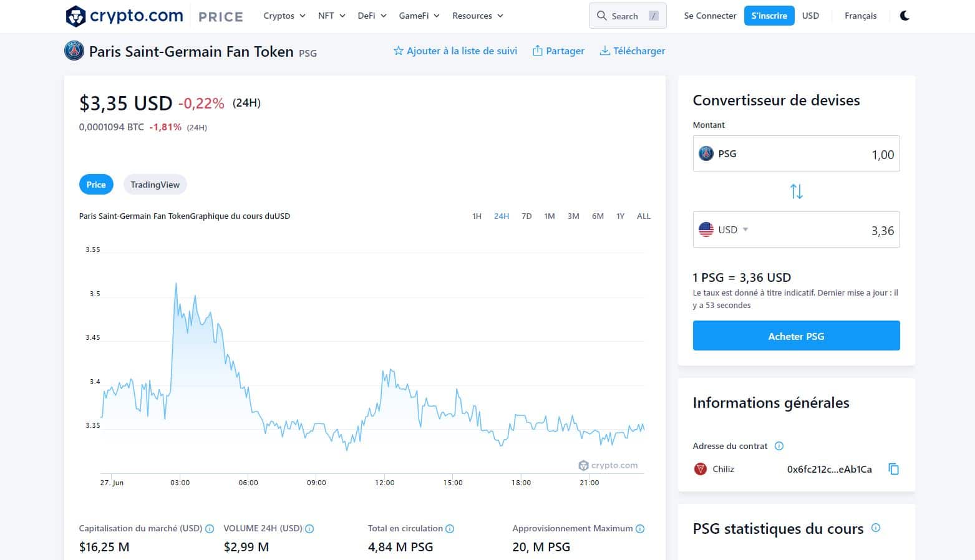Click the volume value $2,99 M
This screenshot has height=560, width=975.
246,547
